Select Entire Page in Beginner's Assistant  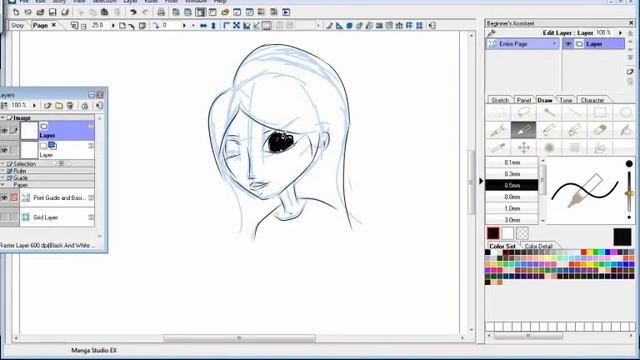pyautogui.click(x=522, y=44)
